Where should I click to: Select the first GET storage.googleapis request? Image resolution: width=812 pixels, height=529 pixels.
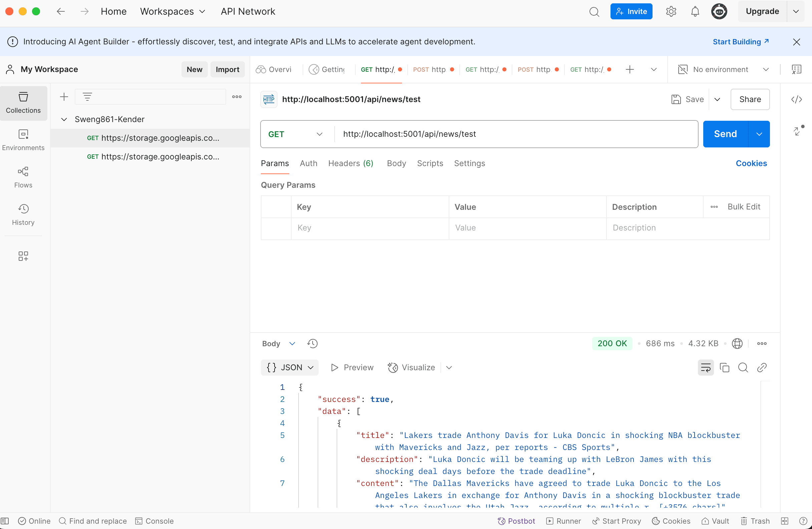(x=150, y=138)
